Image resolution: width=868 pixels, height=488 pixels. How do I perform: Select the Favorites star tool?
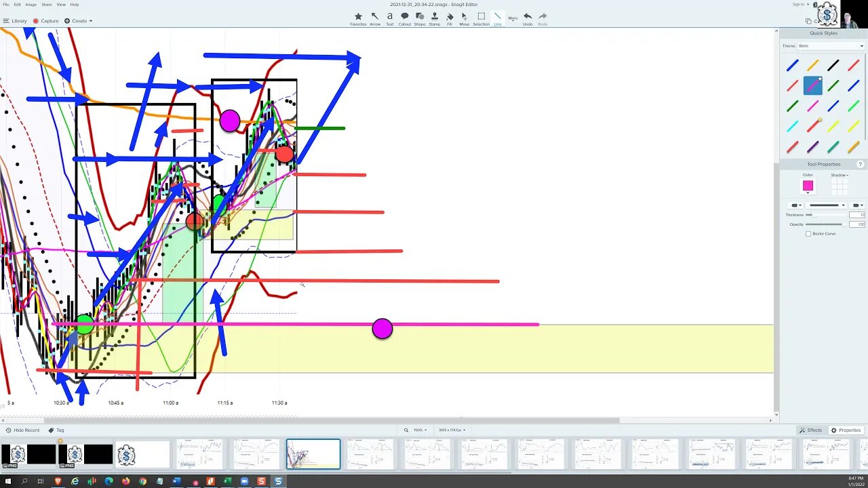358,19
